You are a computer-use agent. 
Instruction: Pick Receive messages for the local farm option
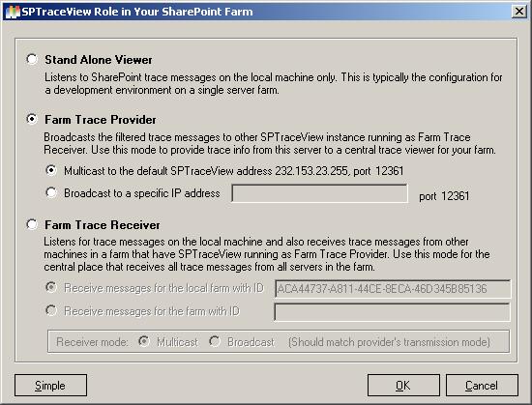coord(51,287)
